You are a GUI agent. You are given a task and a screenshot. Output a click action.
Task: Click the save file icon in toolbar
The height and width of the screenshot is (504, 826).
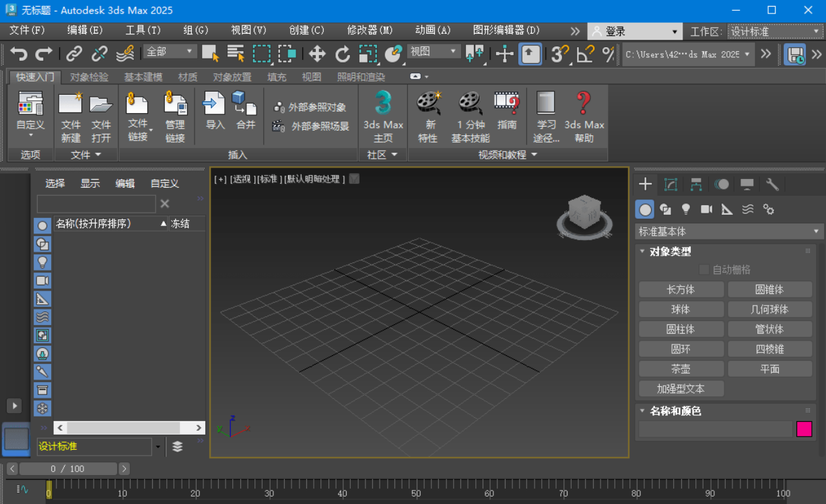click(795, 54)
